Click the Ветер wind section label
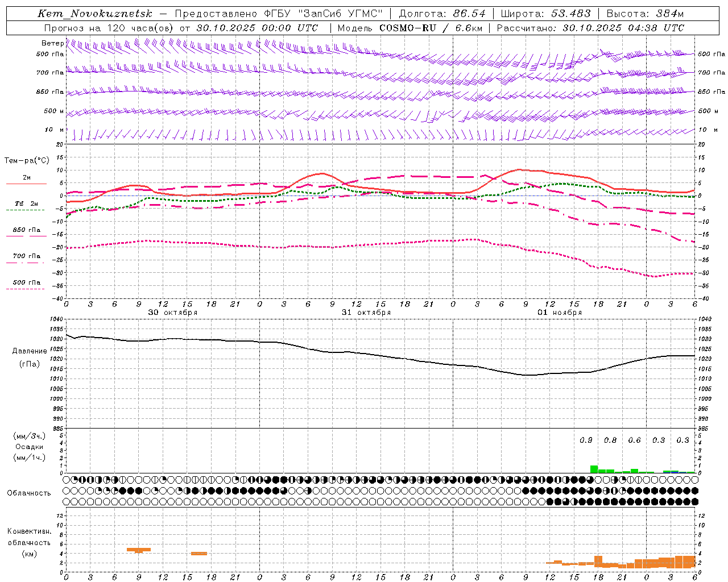 coord(52,43)
